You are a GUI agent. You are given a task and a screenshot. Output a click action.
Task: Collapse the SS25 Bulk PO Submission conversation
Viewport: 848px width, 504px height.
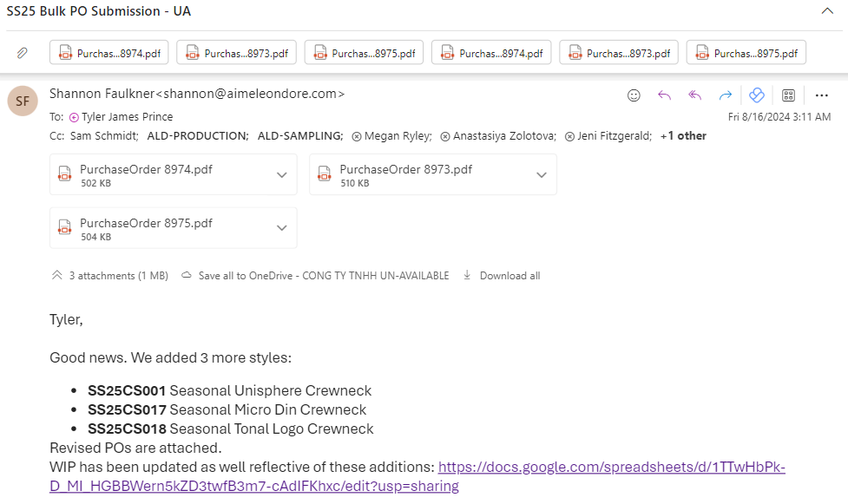coord(827,10)
